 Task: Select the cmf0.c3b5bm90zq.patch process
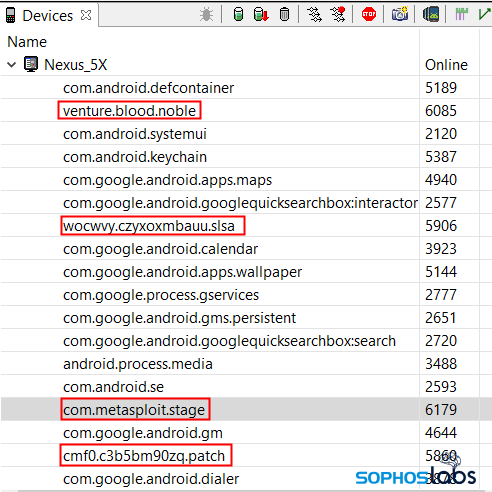[144, 456]
